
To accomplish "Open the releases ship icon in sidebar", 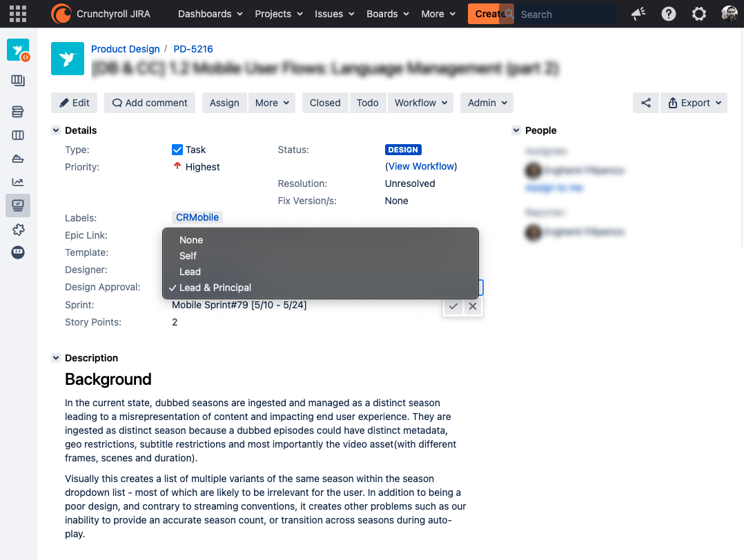I will click(x=18, y=159).
